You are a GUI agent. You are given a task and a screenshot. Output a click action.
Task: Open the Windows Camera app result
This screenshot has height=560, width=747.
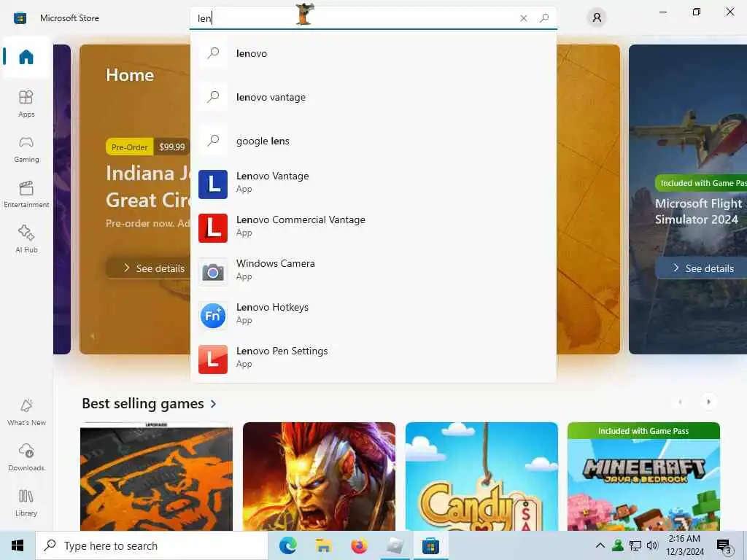click(373, 272)
